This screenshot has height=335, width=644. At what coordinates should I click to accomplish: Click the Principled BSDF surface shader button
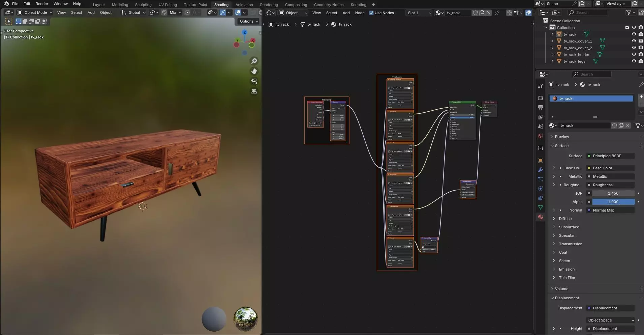point(610,156)
